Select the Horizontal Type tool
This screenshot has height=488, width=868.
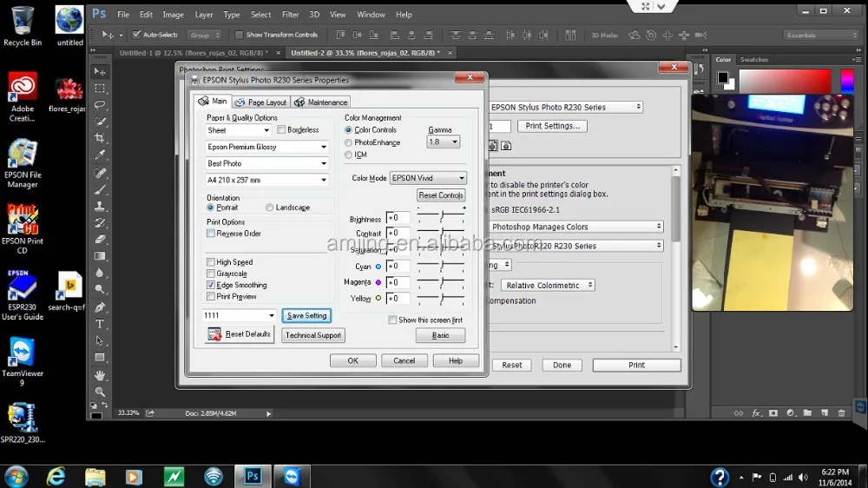point(100,324)
